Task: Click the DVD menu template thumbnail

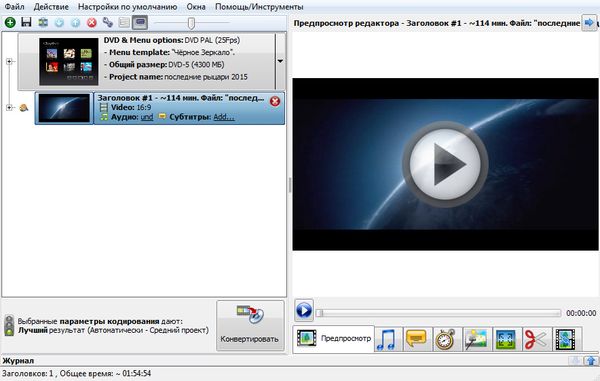Action: click(x=68, y=61)
